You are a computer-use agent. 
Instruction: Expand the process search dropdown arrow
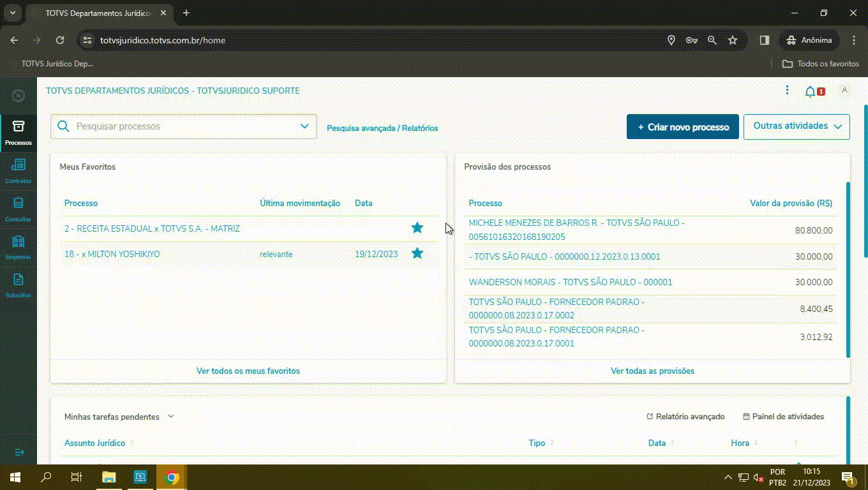tap(304, 126)
